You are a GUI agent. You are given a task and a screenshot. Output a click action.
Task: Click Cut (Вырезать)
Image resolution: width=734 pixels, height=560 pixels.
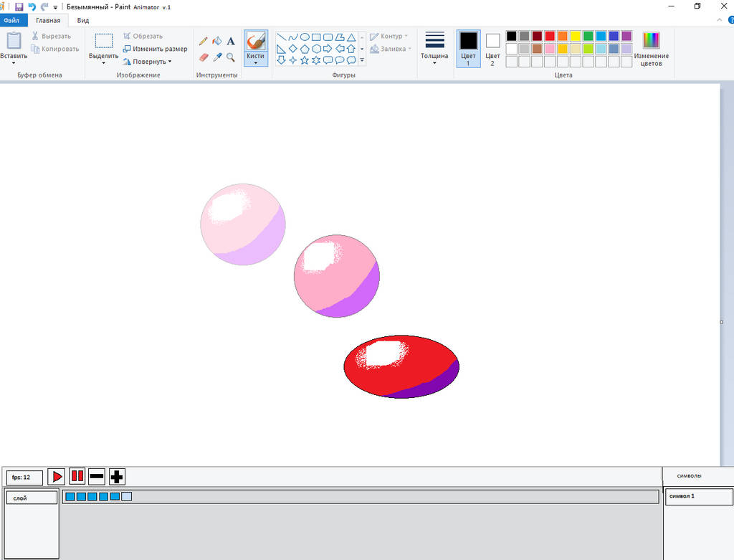pos(51,36)
